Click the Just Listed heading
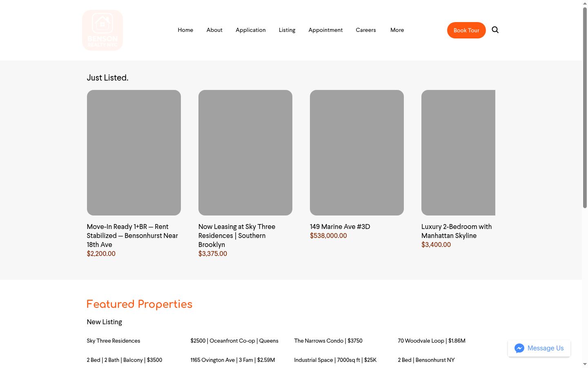This screenshot has width=588, height=368. click(107, 78)
